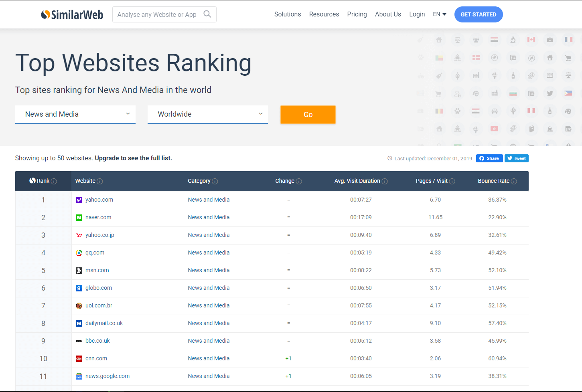Open the Resources menu
The image size is (582, 392).
point(324,14)
